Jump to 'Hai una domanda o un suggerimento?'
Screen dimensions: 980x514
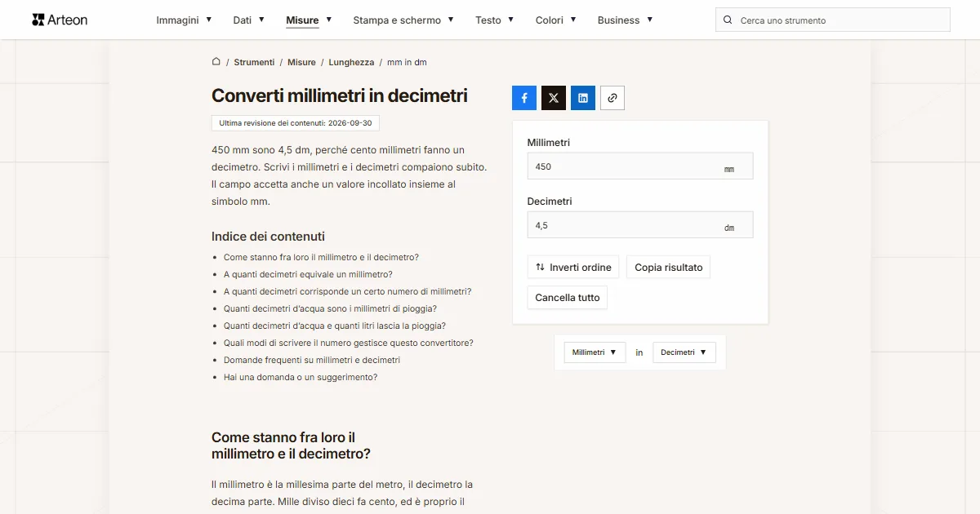click(x=301, y=377)
